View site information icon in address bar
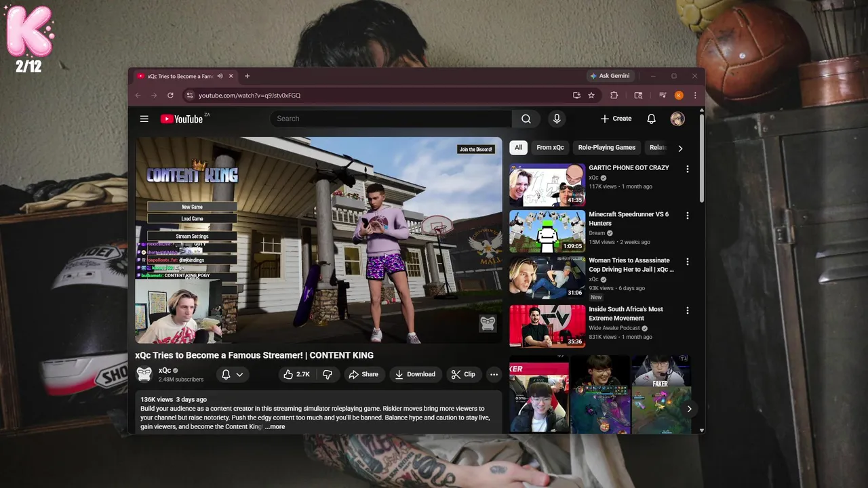868x488 pixels. [x=190, y=96]
